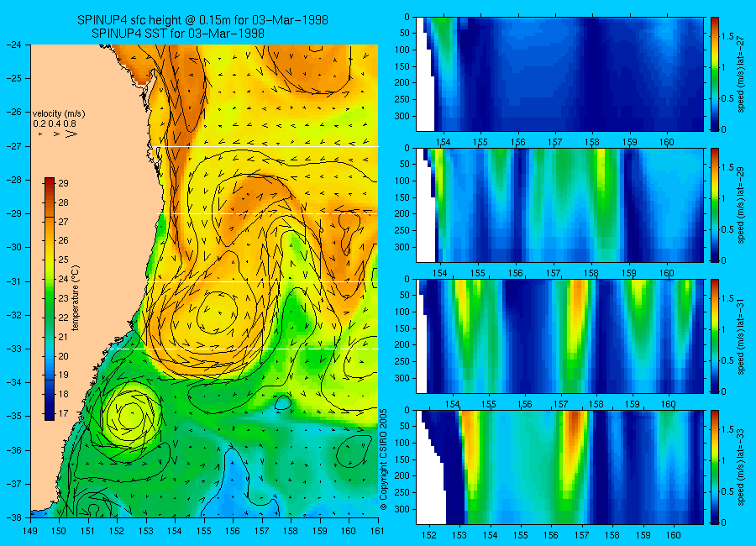Click the -26 latitude label on the map axis
The height and width of the screenshot is (546, 756).
click(14, 112)
